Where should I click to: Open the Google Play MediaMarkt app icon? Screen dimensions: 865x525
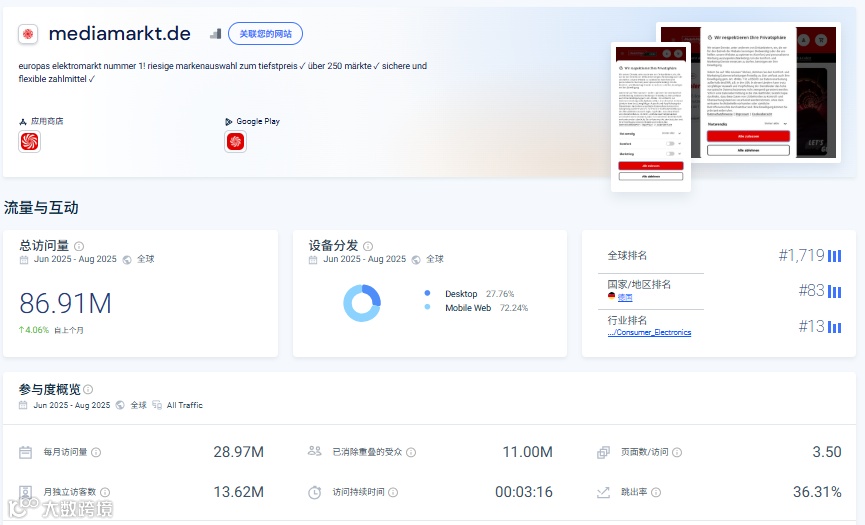tap(236, 142)
